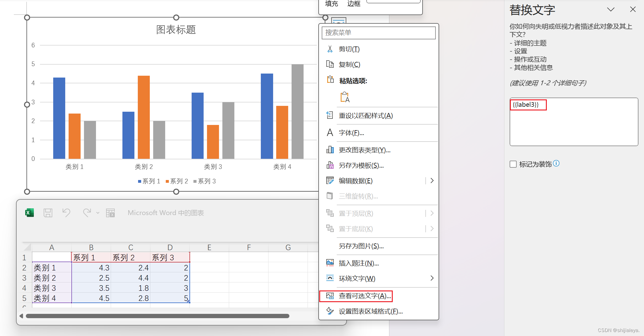Click the Keep Text Only paste icon
This screenshot has width=644, height=336.
[x=345, y=97]
